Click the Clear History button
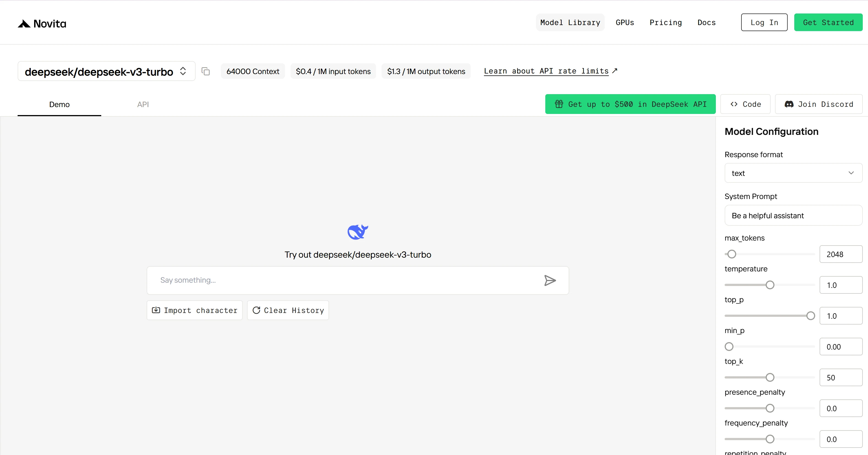Viewport: 868px width, 455px height. (x=288, y=310)
